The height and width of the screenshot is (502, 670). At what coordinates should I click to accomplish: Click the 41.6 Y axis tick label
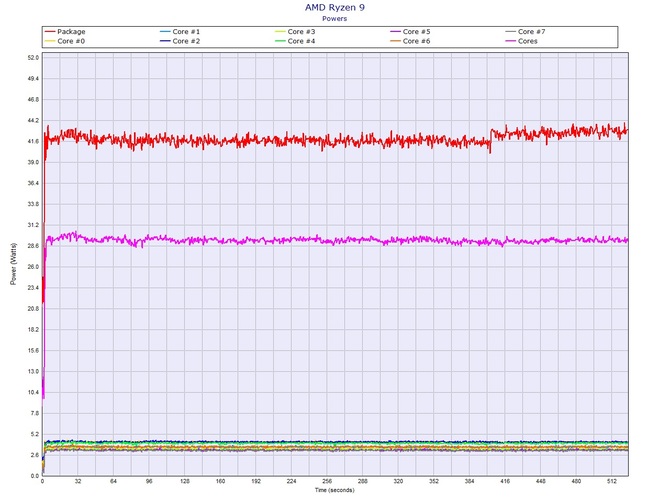pyautogui.click(x=33, y=141)
